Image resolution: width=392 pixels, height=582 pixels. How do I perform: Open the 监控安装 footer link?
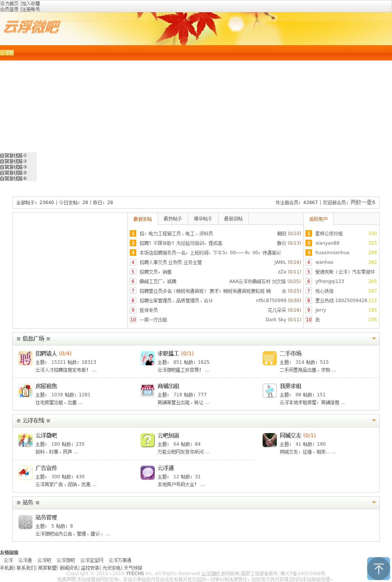coord(90,568)
